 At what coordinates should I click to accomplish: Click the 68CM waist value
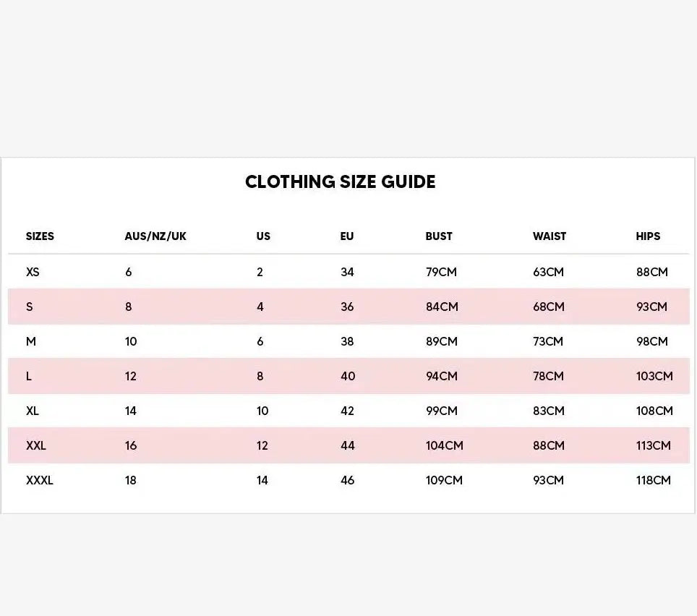click(x=549, y=307)
